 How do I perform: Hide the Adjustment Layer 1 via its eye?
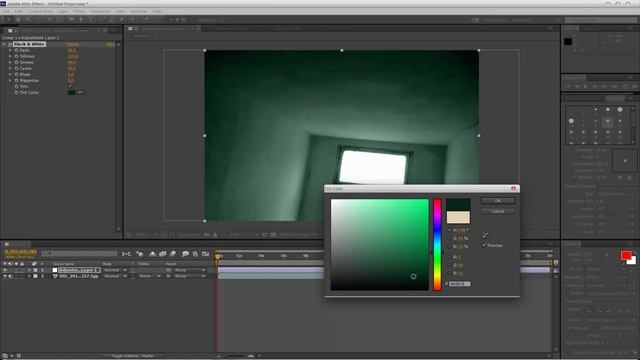click(5, 270)
